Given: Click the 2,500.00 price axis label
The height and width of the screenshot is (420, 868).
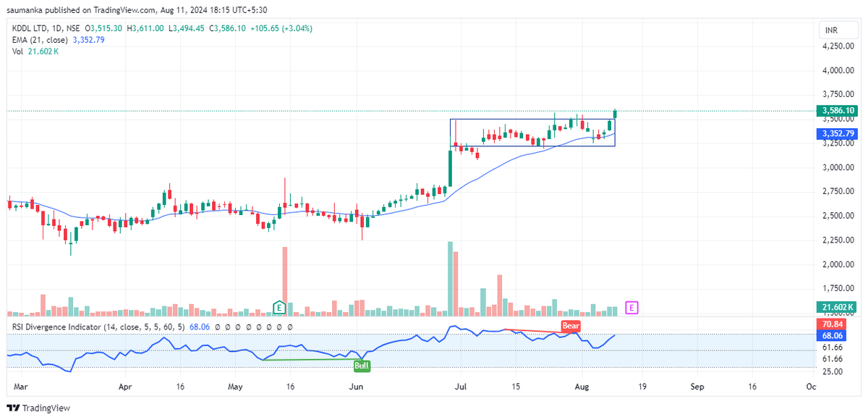Looking at the screenshot, I should (x=838, y=216).
